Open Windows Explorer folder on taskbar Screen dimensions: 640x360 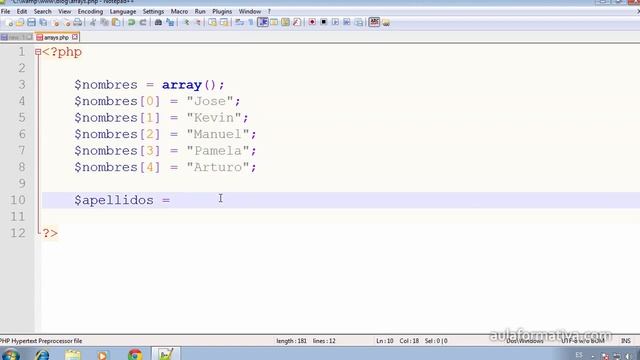click(73, 354)
